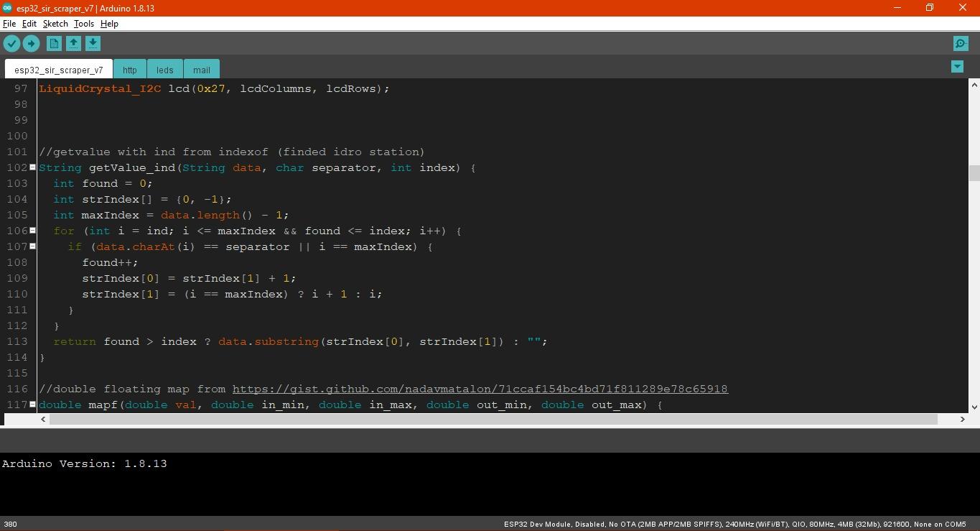Image resolution: width=980 pixels, height=531 pixels.
Task: Collapse the getValue_ind function at line 102
Action: click(32, 167)
